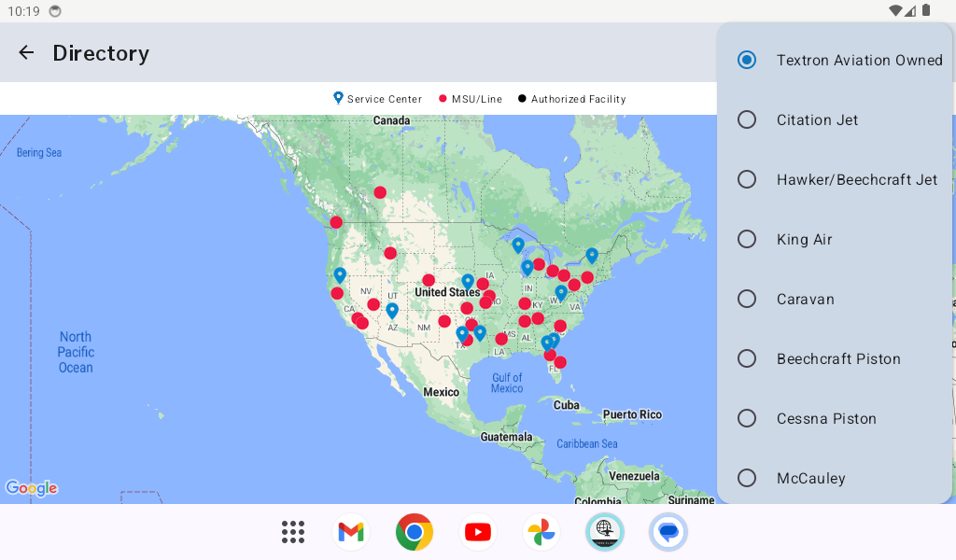Tap the Service Center pin in Arizona
Screen dimensions: 956x560
pos(392,311)
